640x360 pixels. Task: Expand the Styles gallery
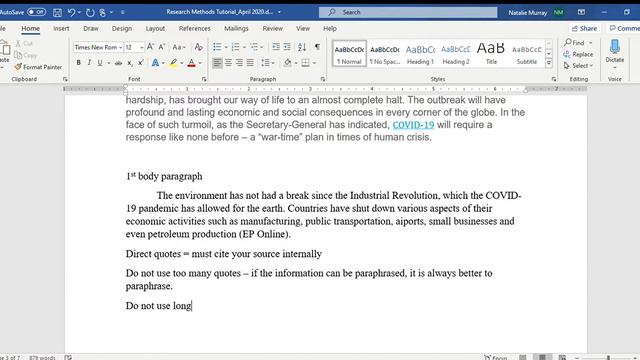coord(549,63)
